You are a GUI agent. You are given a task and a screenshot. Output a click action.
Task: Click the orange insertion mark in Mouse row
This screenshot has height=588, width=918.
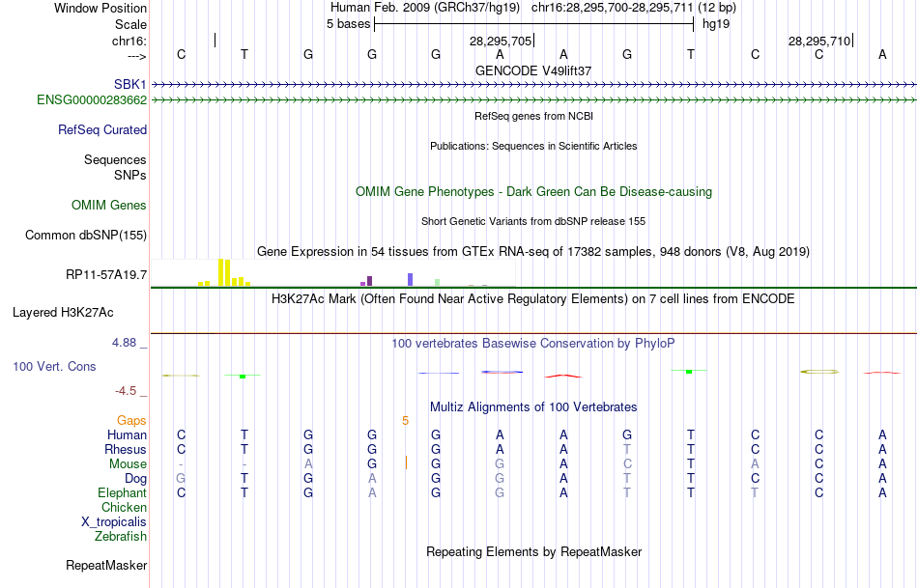(406, 462)
